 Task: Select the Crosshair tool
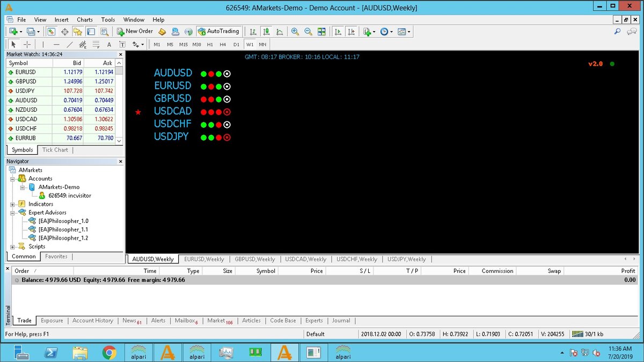pos(27,45)
